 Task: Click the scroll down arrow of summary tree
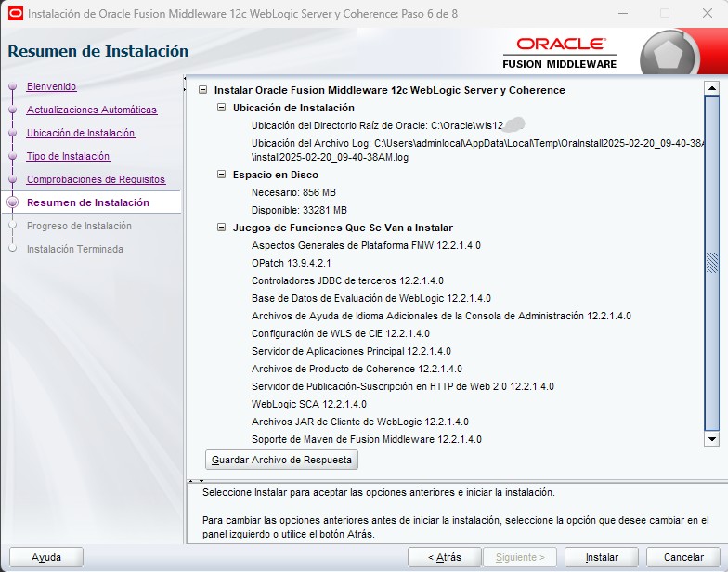click(x=711, y=438)
